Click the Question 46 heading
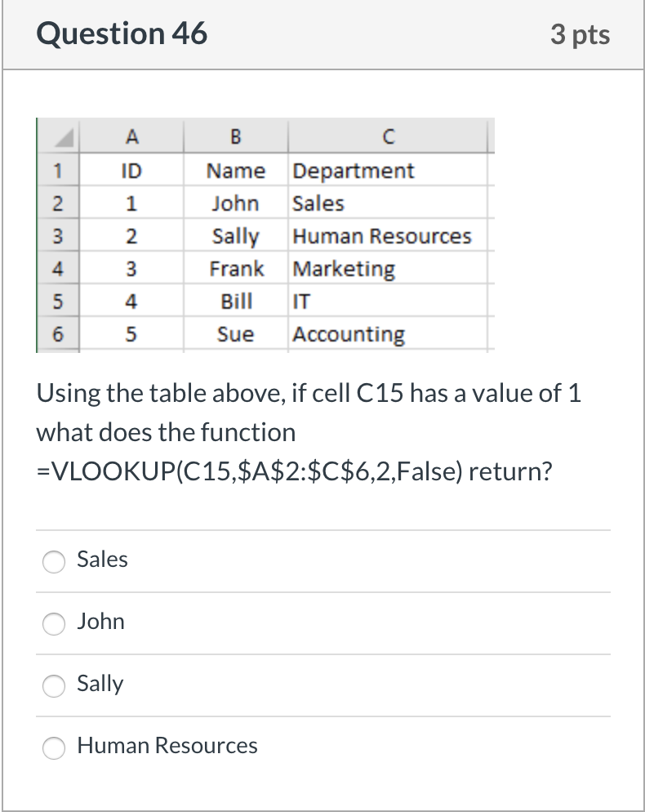The image size is (645, 812). pyautogui.click(x=123, y=33)
